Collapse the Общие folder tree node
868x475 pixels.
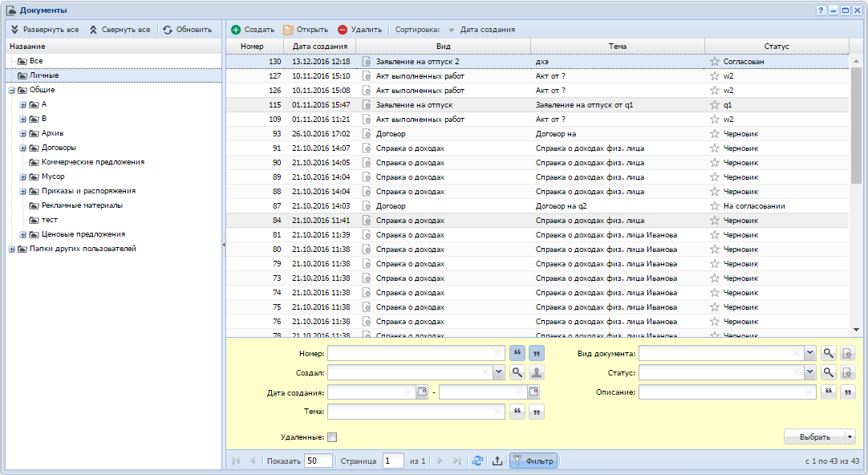(x=11, y=90)
